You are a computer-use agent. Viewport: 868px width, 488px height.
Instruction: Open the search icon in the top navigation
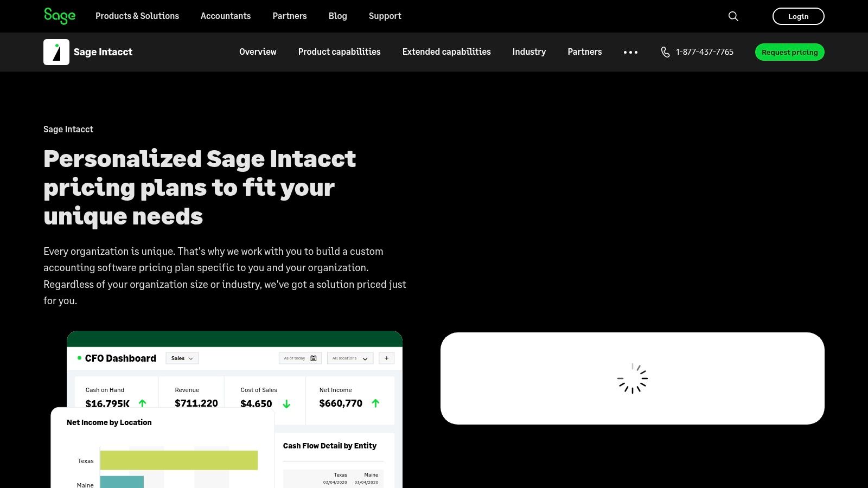(x=733, y=16)
